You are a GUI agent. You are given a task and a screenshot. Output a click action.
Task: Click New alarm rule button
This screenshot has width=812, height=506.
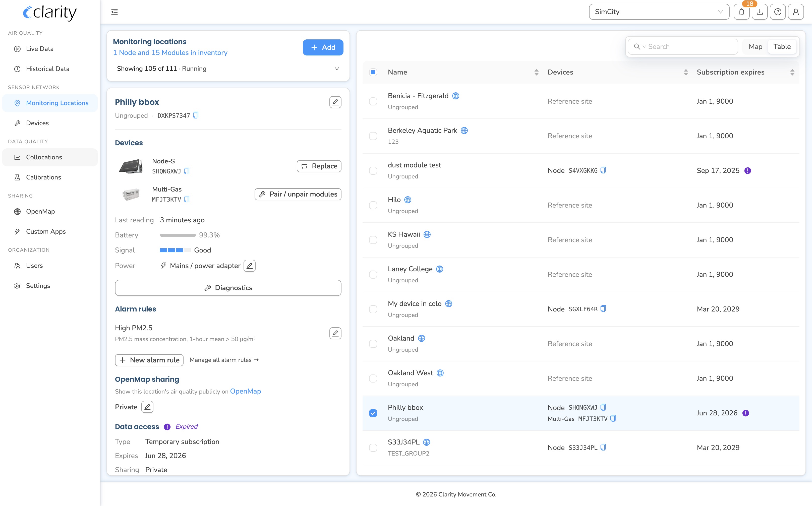[149, 360]
